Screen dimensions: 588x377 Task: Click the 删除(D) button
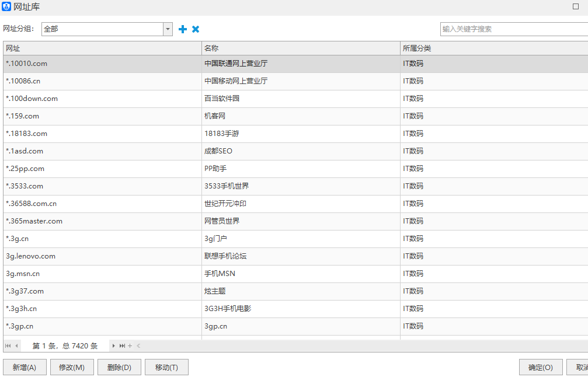(119, 367)
